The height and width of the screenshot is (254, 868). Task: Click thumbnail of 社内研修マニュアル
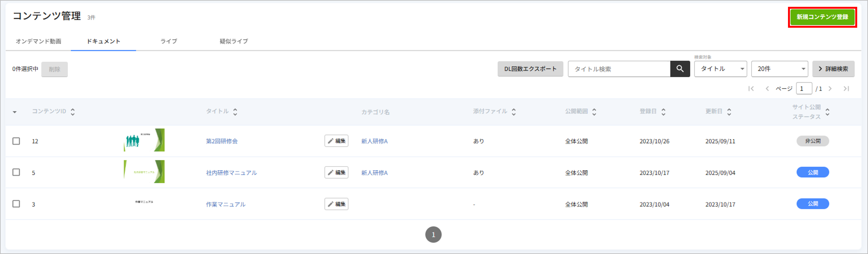[x=144, y=172]
